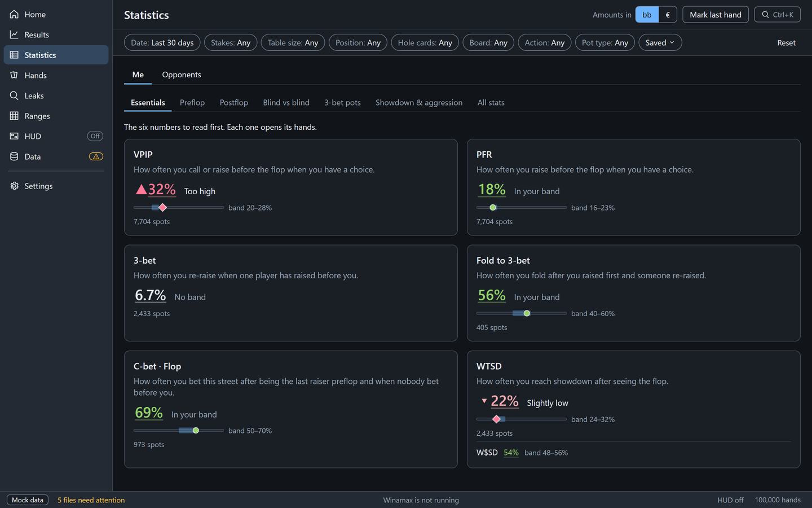Viewport: 812px width, 508px height.
Task: Select the Essentials sub-tab
Action: tap(148, 102)
